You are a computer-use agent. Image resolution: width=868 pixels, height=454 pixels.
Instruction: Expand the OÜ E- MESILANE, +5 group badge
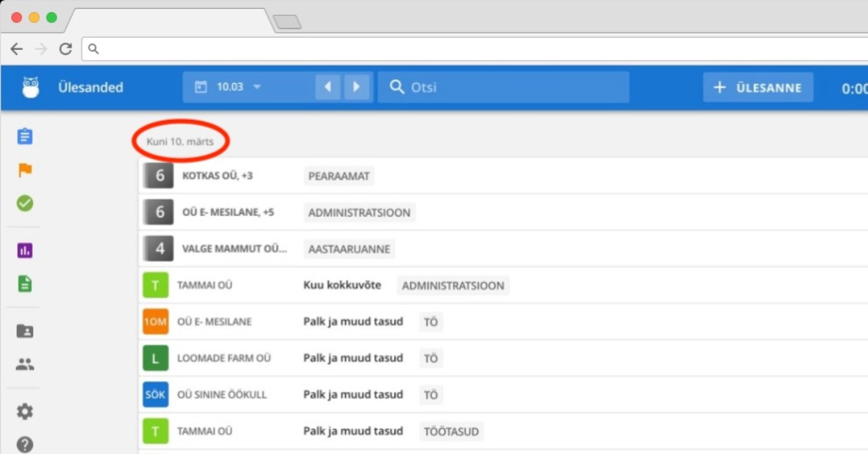tap(159, 213)
